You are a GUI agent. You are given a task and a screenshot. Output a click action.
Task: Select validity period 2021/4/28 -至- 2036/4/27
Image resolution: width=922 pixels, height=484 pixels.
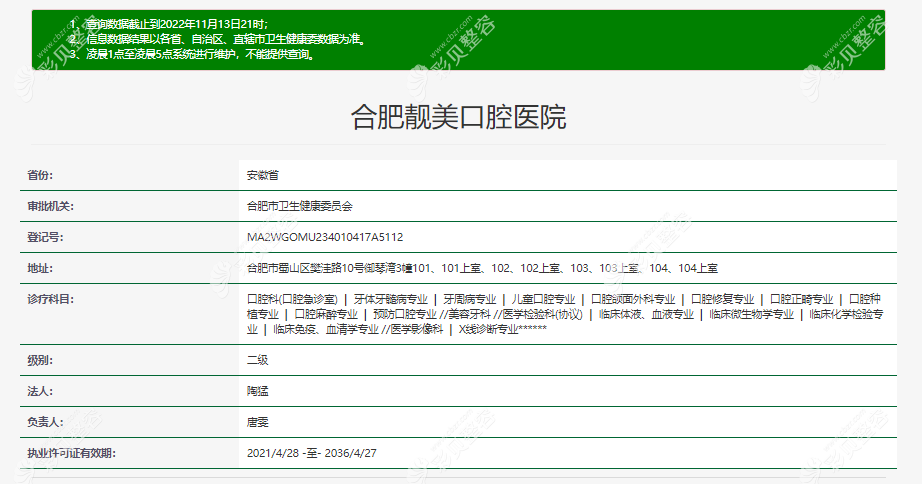pyautogui.click(x=312, y=453)
